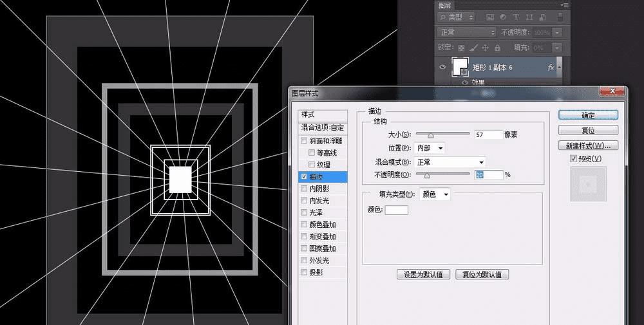Toggle visibility of 效果 layer effects
Viewport: 644px width, 325px height.
[465, 82]
